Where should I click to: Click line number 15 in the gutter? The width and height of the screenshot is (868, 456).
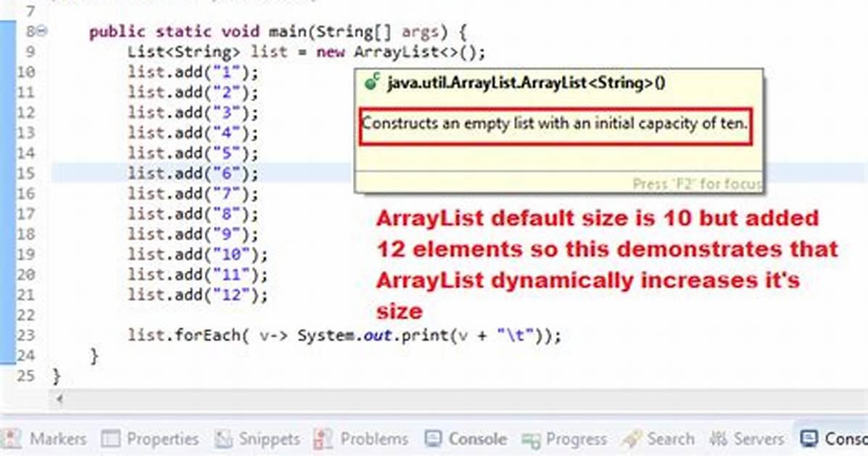25,174
